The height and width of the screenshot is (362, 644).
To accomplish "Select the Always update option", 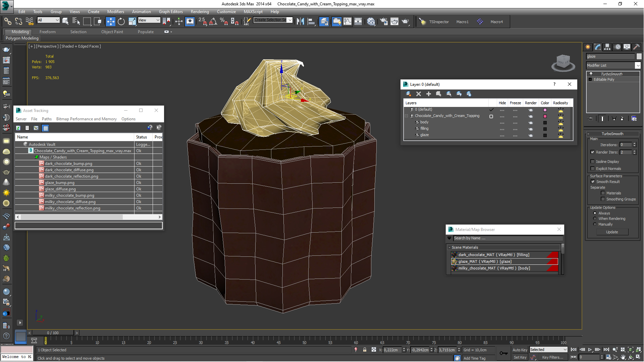I will pyautogui.click(x=595, y=213).
